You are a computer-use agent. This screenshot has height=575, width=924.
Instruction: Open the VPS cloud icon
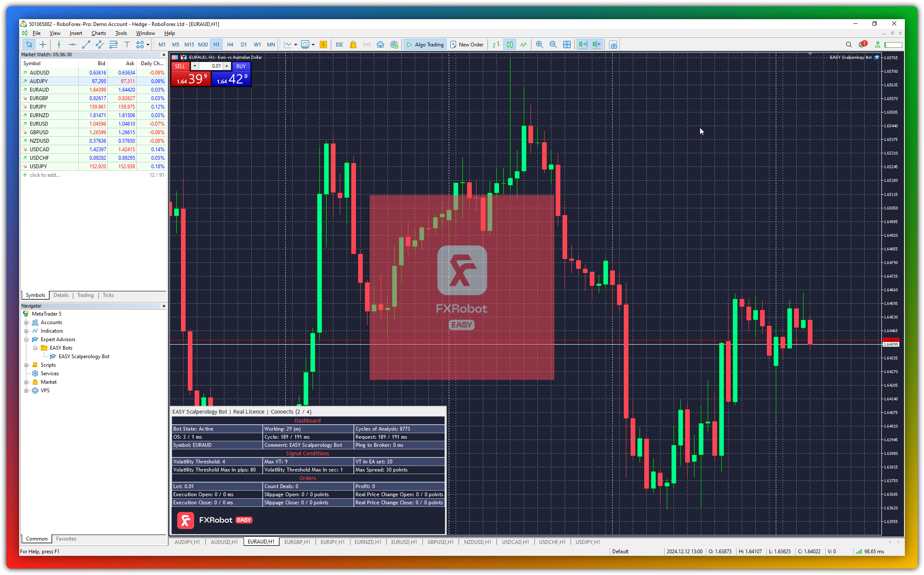(380, 44)
